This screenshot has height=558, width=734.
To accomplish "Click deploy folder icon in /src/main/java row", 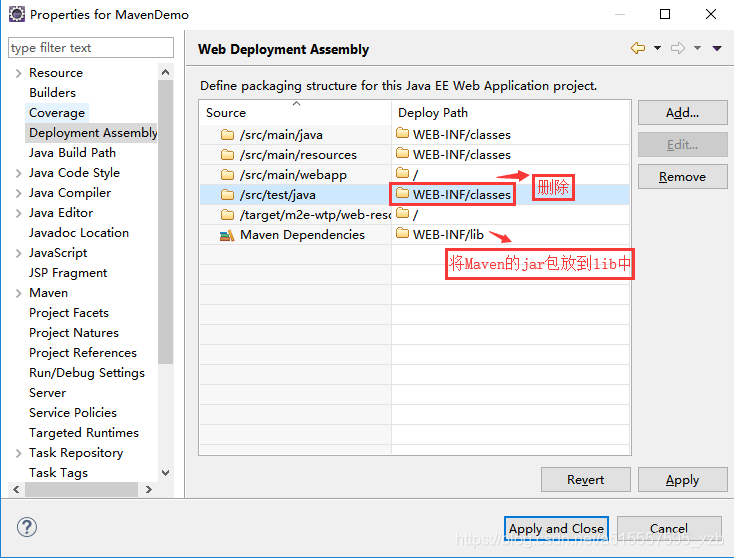I will (x=402, y=133).
